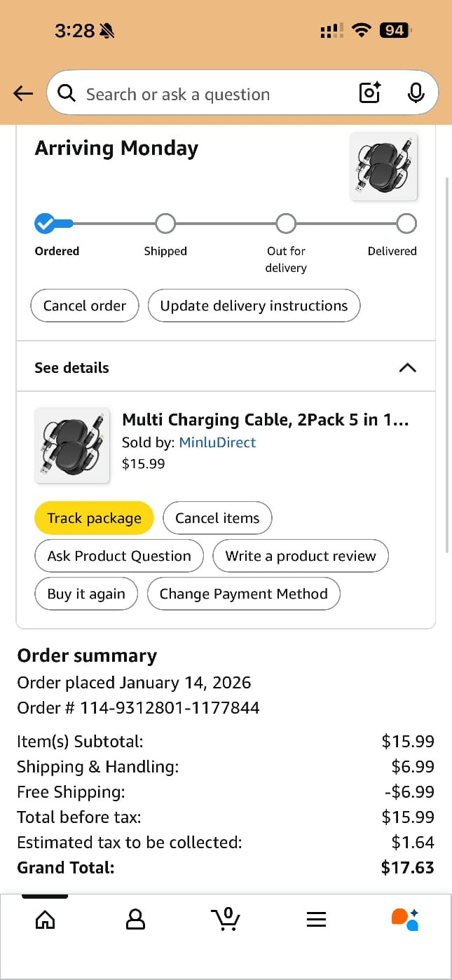452x980 pixels.
Task: Open the Rufus AI assistant icon
Action: [x=405, y=919]
